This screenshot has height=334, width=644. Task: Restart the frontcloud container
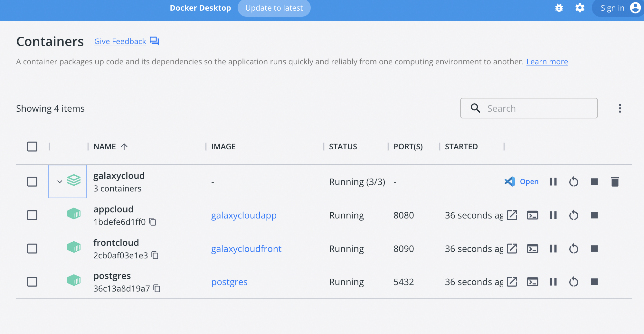pos(574,249)
